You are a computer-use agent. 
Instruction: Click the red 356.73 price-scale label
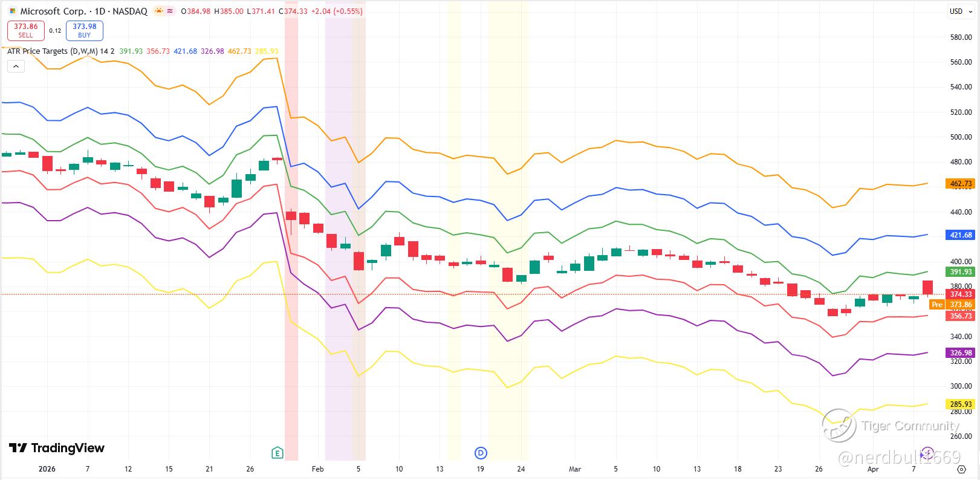961,316
